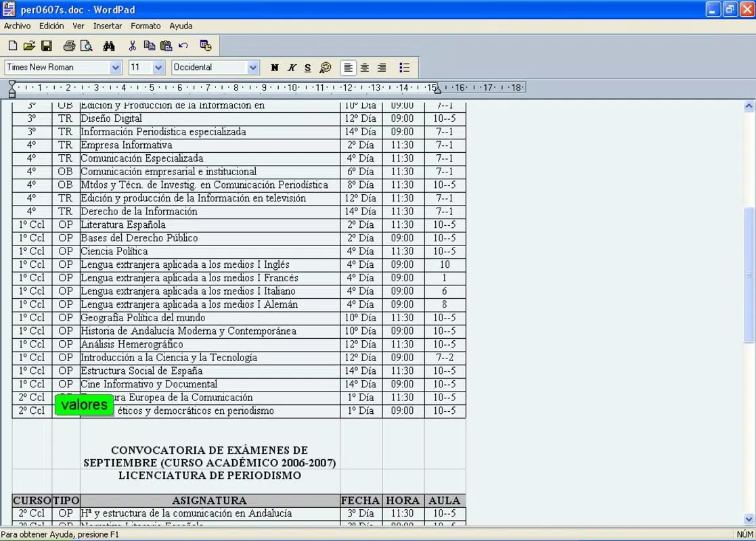Viewport: 756px width, 541px height.
Task: Align text to the left
Action: (x=348, y=68)
